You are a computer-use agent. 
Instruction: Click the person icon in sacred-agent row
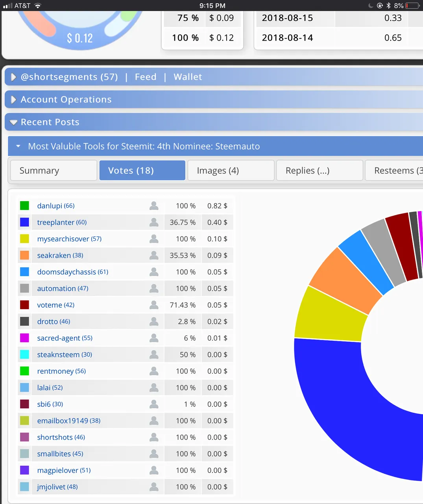(x=154, y=338)
